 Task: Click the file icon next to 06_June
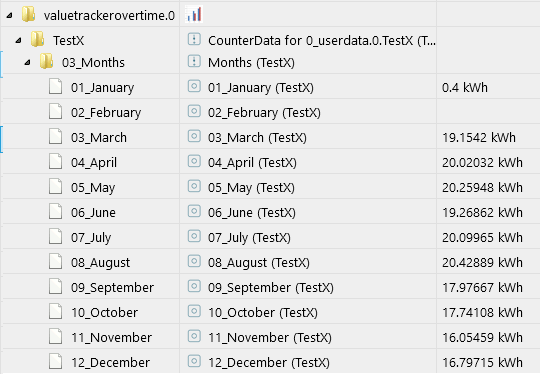[x=55, y=211]
